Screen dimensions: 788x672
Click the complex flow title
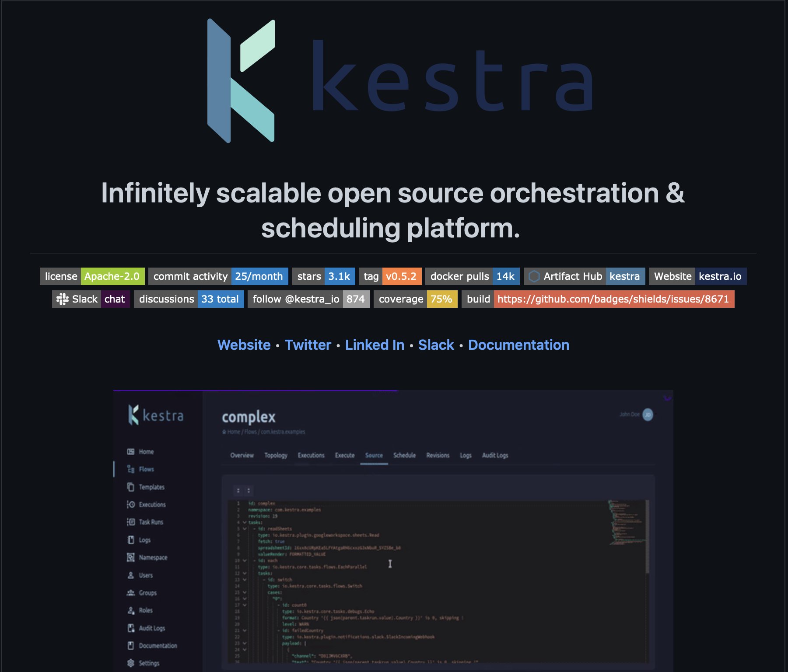point(249,417)
